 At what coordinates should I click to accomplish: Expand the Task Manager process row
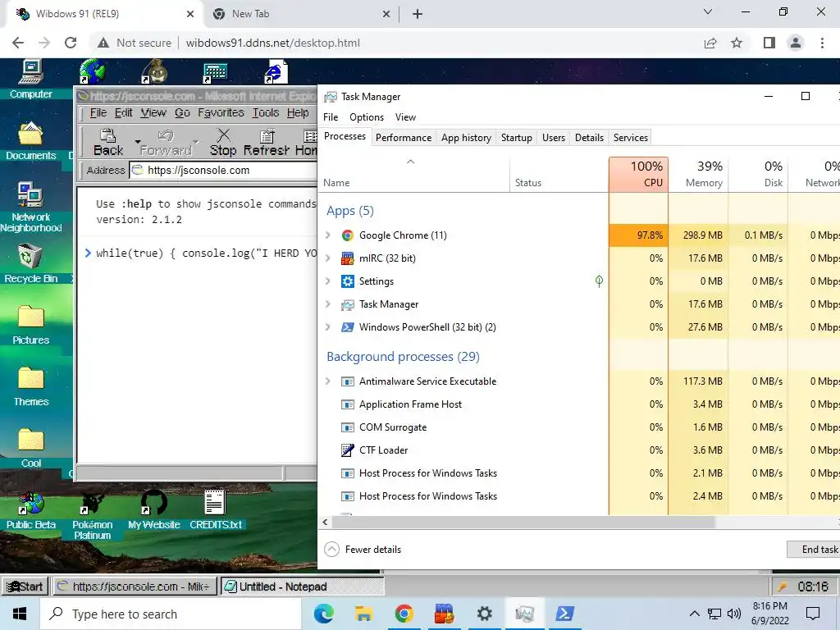pyautogui.click(x=328, y=304)
